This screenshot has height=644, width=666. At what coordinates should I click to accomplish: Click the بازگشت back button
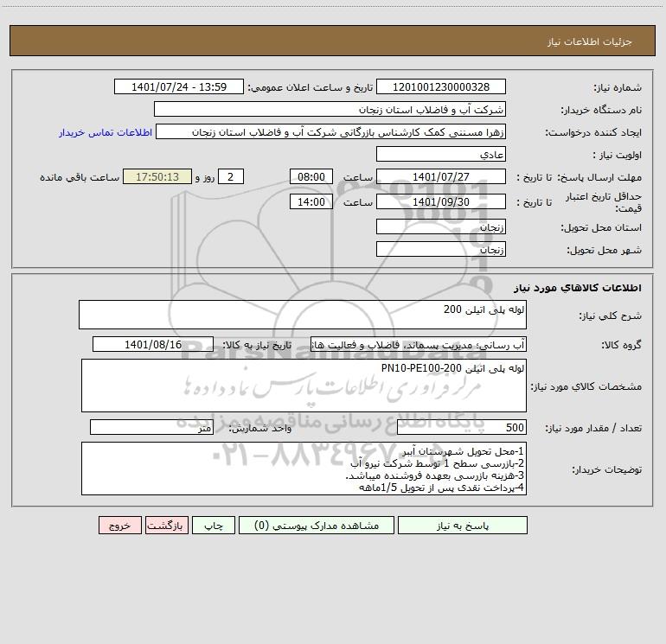(166, 525)
